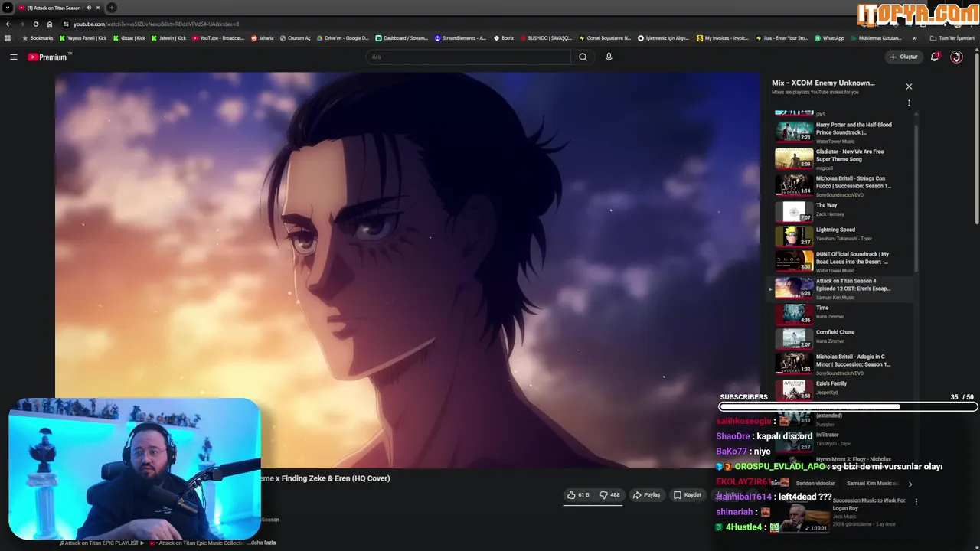Focus the Ara search field
The height and width of the screenshot is (551, 980).
(x=469, y=57)
